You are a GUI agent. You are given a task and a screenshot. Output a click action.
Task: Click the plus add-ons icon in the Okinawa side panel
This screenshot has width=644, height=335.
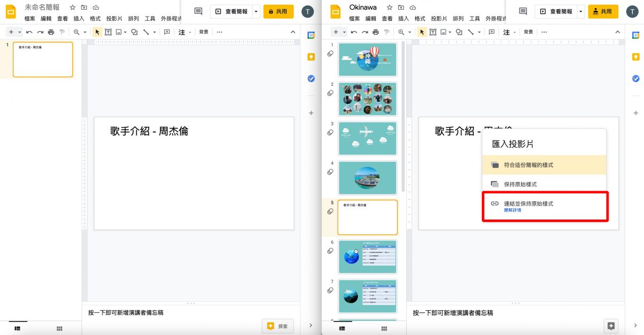tap(635, 113)
